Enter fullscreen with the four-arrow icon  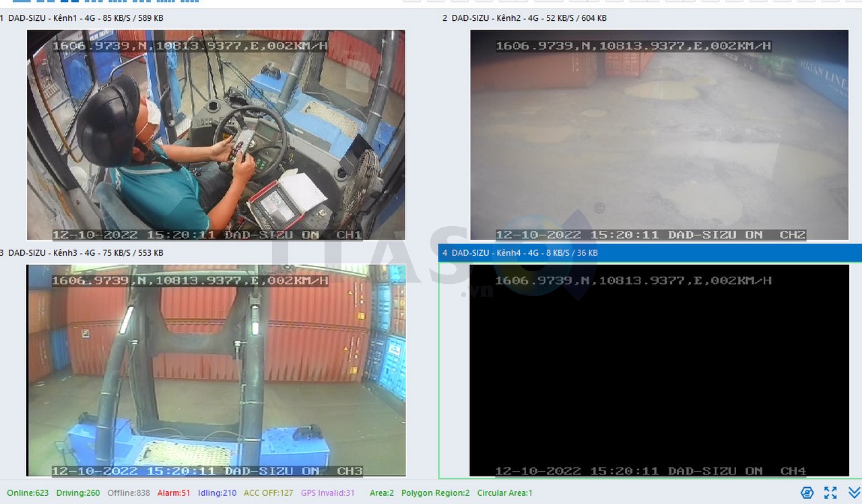point(830,493)
